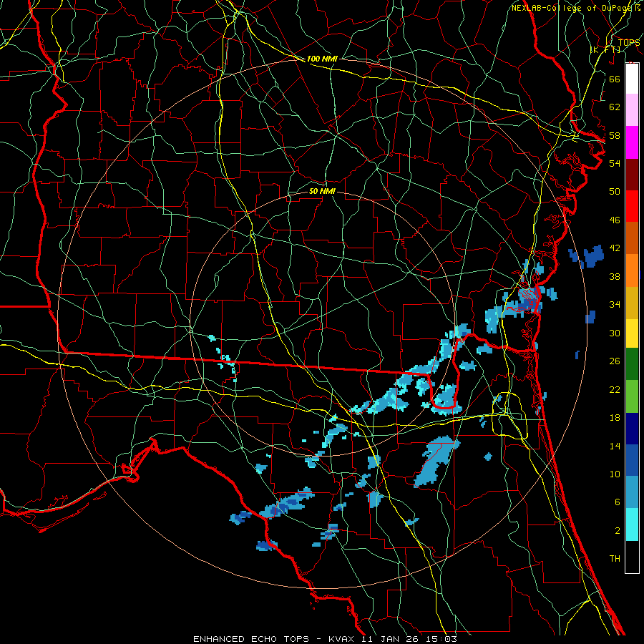The height and width of the screenshot is (644, 644).
Task: Select the dark orange legend swatch
Action: pos(632,238)
